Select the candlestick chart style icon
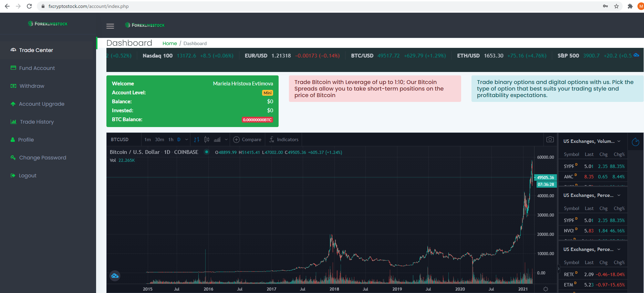The height and width of the screenshot is (293, 644). pyautogui.click(x=207, y=139)
